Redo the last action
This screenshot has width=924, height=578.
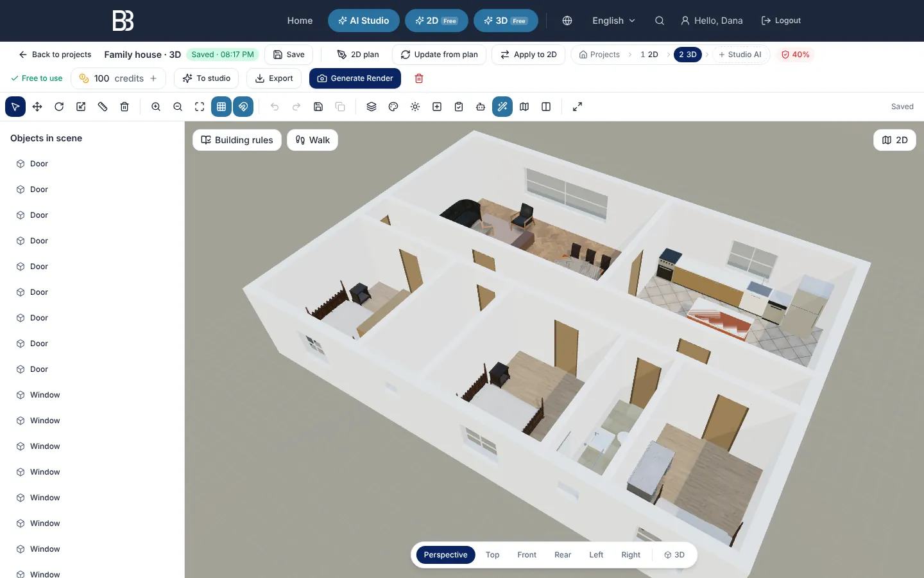point(296,107)
